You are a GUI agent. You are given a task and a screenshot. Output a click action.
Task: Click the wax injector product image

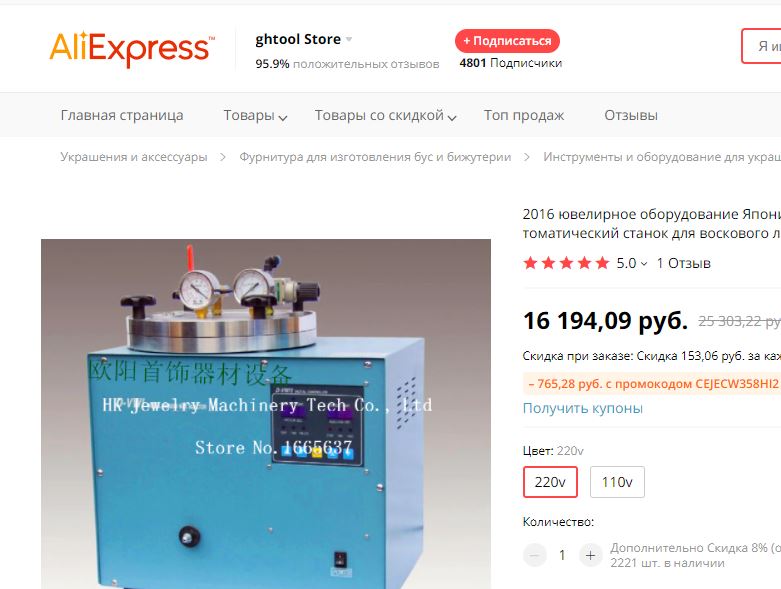click(266, 414)
